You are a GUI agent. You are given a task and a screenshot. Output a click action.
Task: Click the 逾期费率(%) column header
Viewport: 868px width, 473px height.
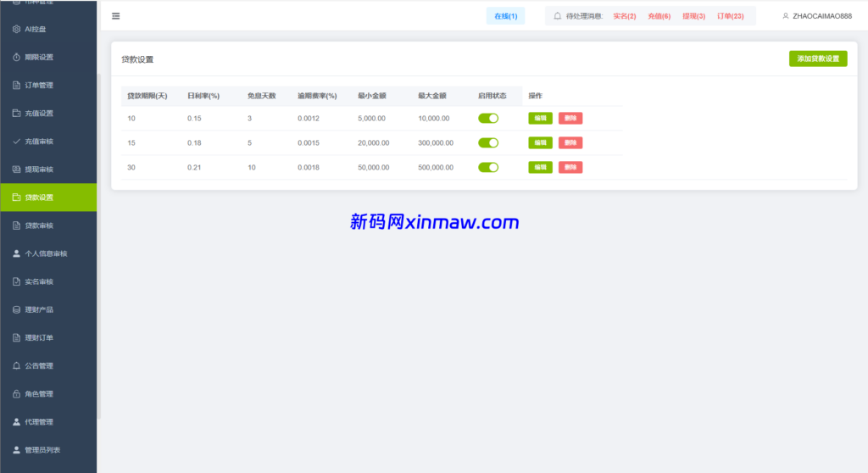317,96
